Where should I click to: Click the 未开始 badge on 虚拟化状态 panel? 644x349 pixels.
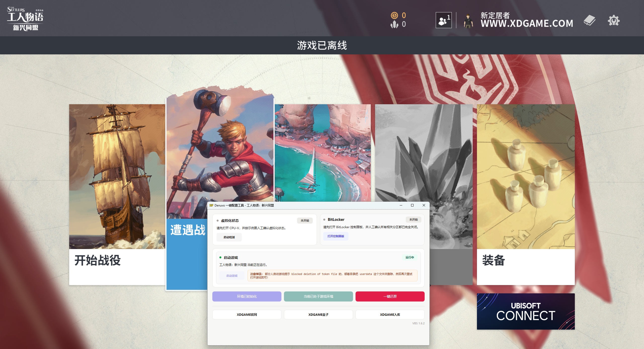coord(305,220)
